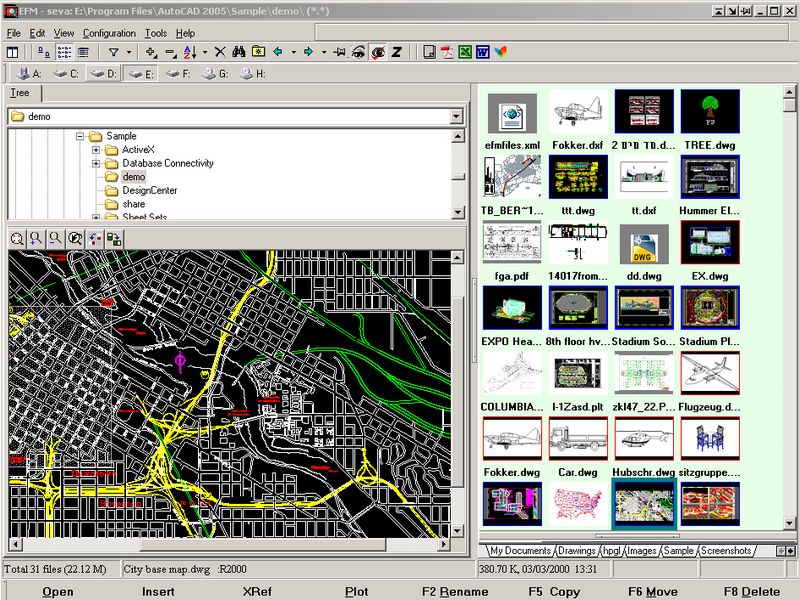800x600 pixels.
Task: Click the zoom previous magnifier icon
Action: click(x=75, y=239)
